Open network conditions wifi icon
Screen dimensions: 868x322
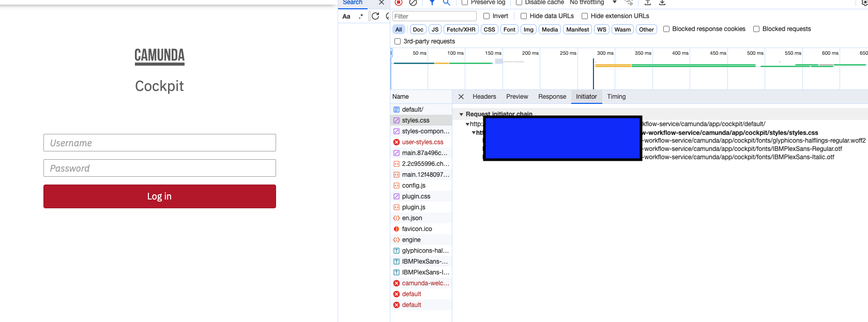pyautogui.click(x=629, y=3)
